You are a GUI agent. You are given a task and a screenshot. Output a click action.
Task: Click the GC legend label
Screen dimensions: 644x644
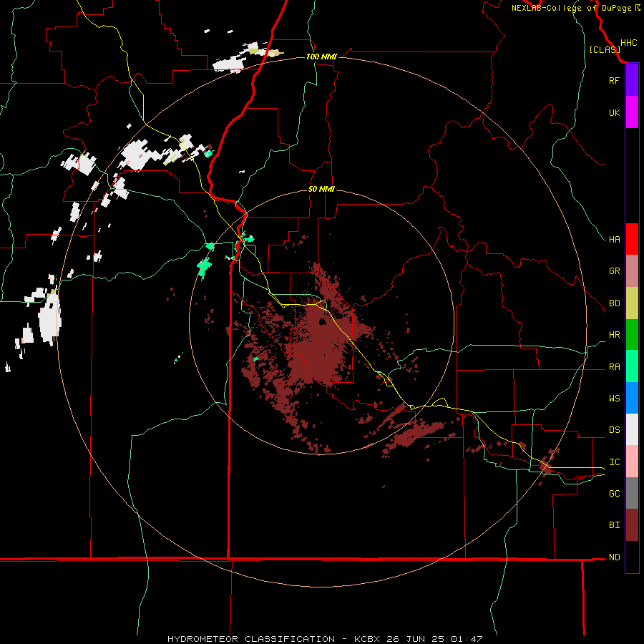click(614, 493)
